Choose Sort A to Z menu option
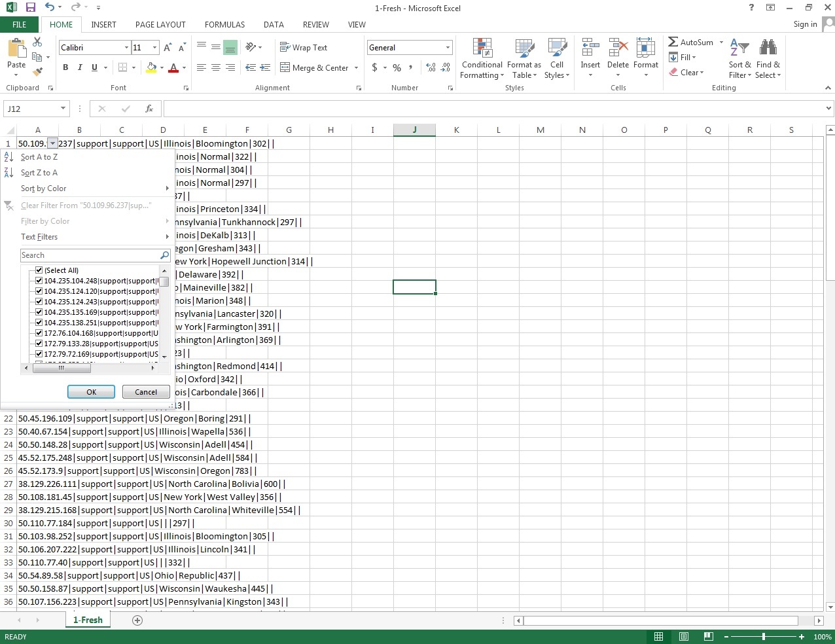 click(x=39, y=157)
